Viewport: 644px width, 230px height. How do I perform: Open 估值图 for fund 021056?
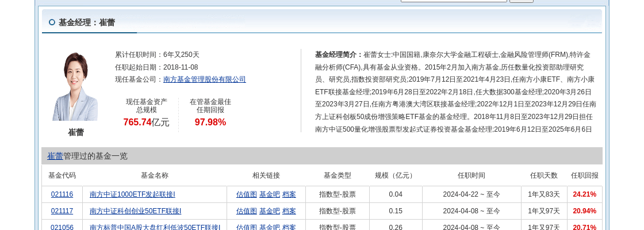(247, 227)
